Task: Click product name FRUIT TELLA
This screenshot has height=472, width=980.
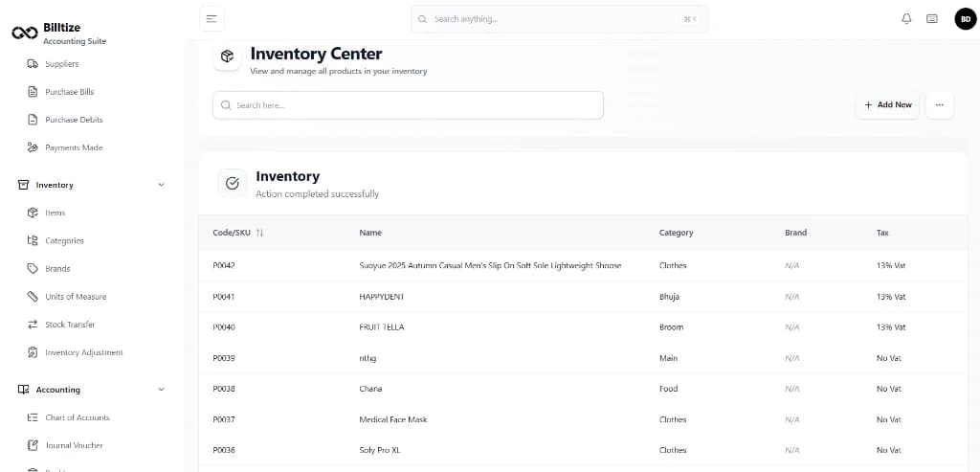Action: 381,327
